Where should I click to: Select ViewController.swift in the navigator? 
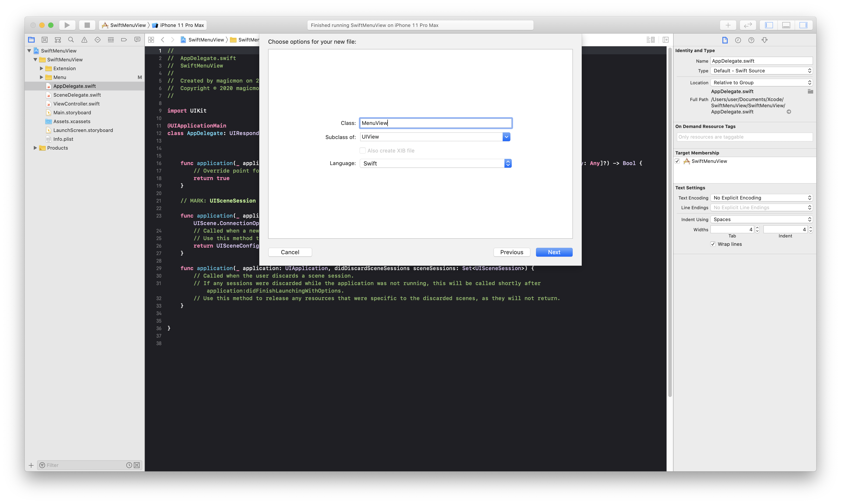point(76,104)
